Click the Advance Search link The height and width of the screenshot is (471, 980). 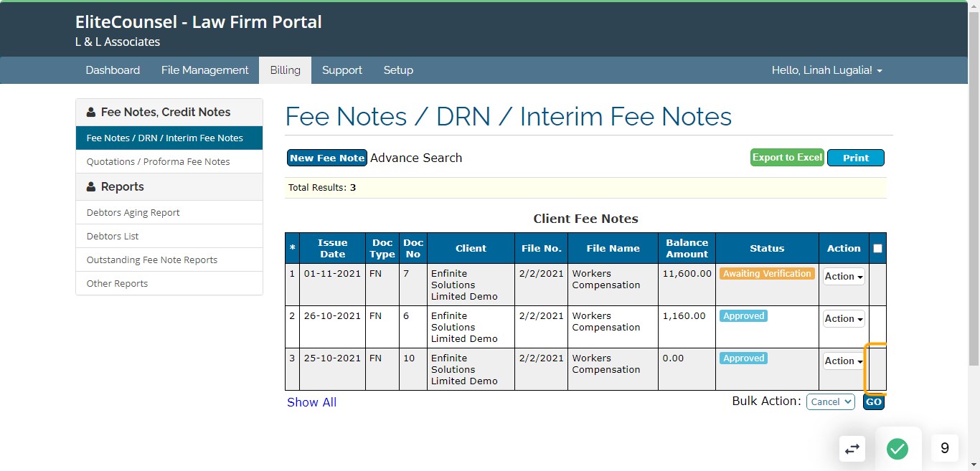[x=416, y=158]
